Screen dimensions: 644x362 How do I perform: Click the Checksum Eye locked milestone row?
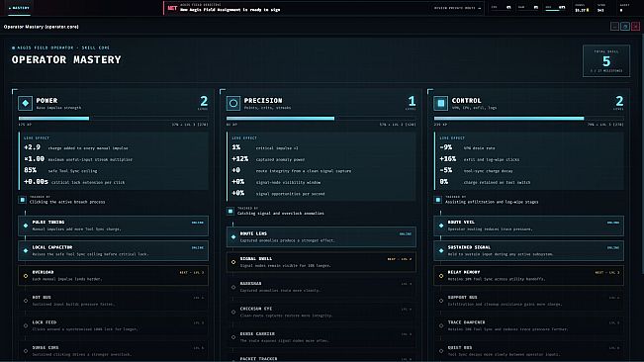pyautogui.click(x=322, y=312)
